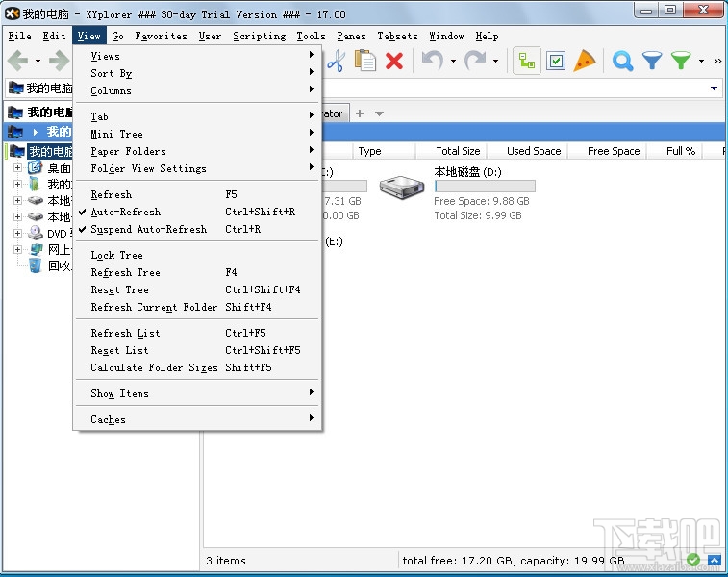Screen dimensions: 728x577
Task: Select Refresh Current Folder item
Action: [x=197, y=307]
